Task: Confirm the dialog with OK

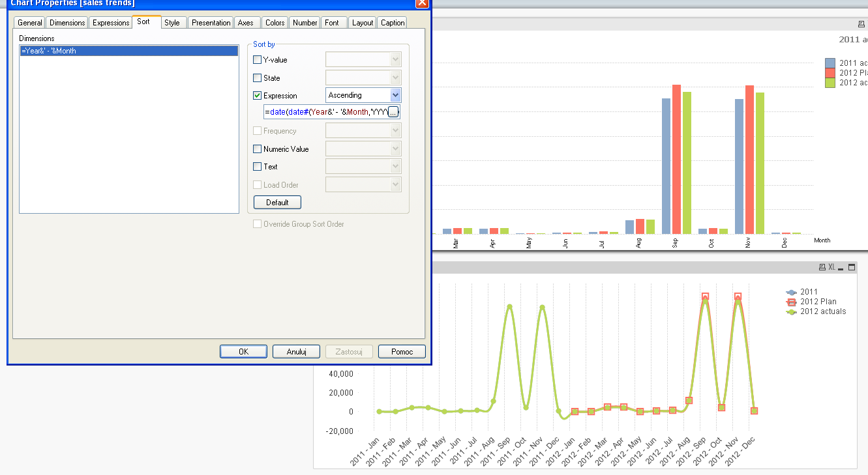Action: pos(243,352)
